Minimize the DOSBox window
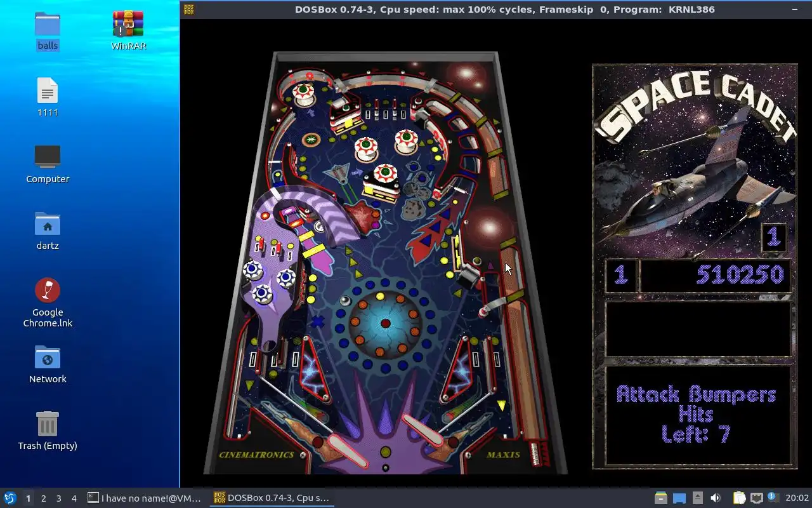The width and height of the screenshot is (812, 508). coord(795,10)
